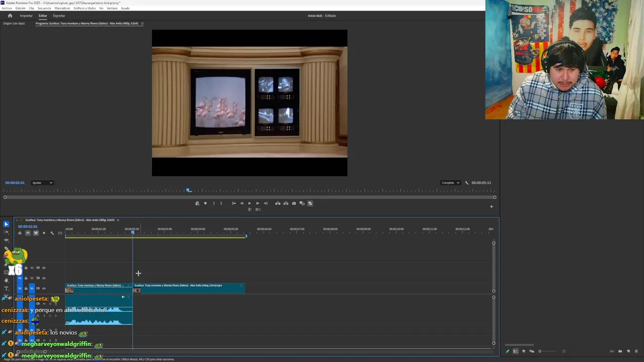Click the Comparison View button

(302, 203)
